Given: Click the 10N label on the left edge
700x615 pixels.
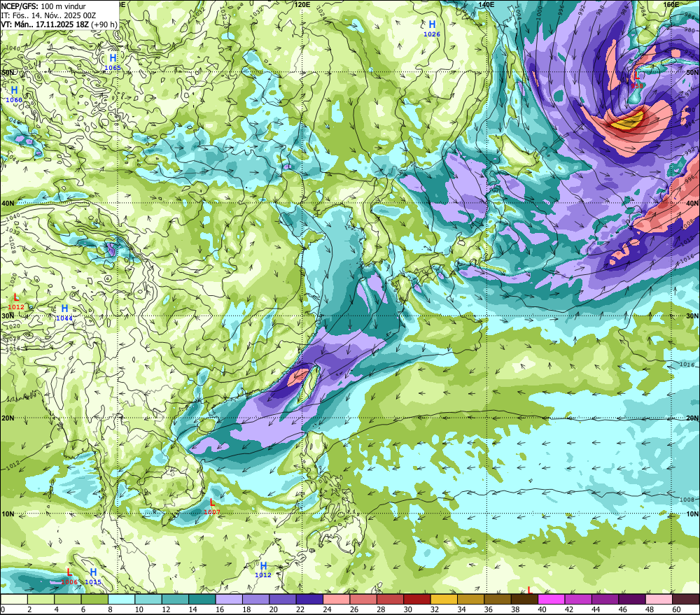Looking at the screenshot, I should pos(8,514).
